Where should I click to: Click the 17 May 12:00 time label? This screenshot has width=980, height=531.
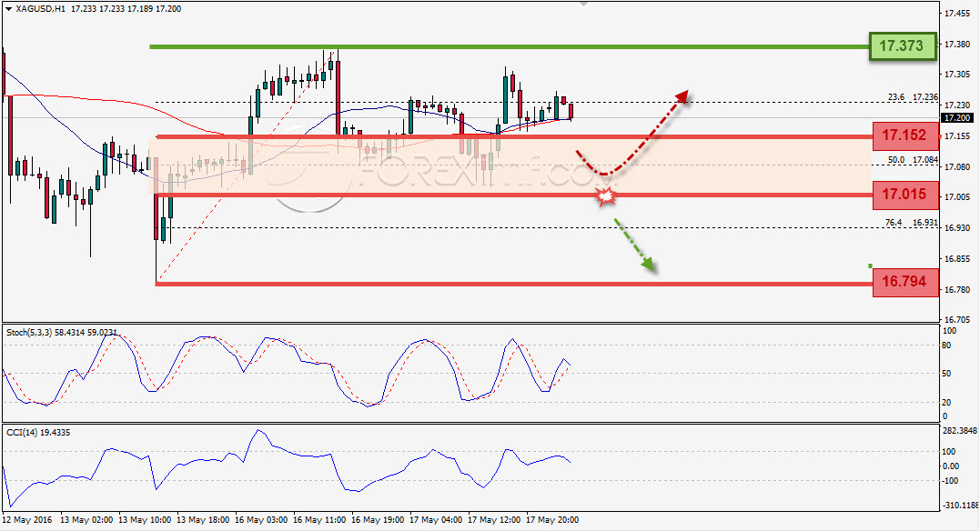pyautogui.click(x=494, y=520)
